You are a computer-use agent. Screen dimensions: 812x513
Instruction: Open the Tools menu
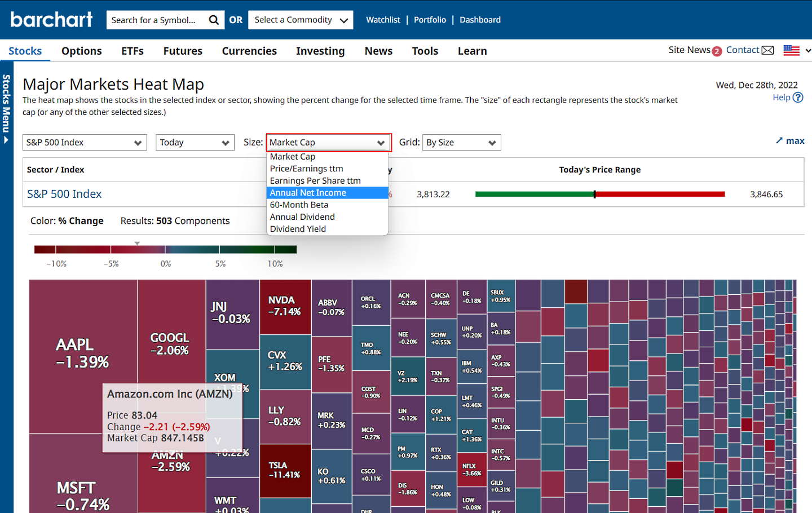click(425, 51)
